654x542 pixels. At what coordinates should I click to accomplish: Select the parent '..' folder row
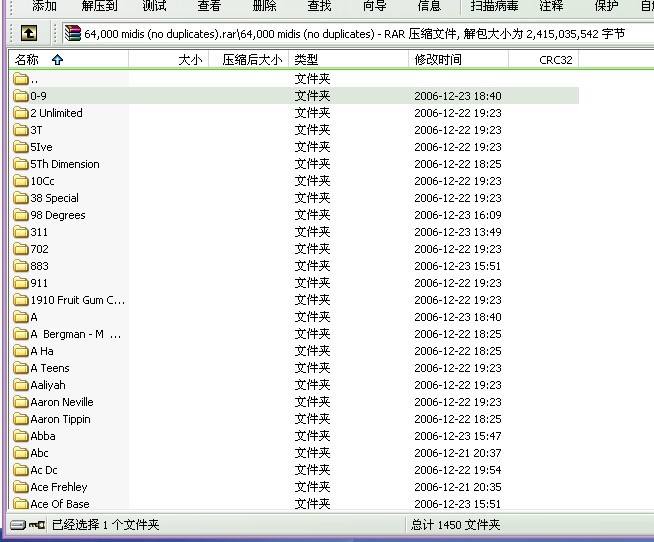point(294,78)
